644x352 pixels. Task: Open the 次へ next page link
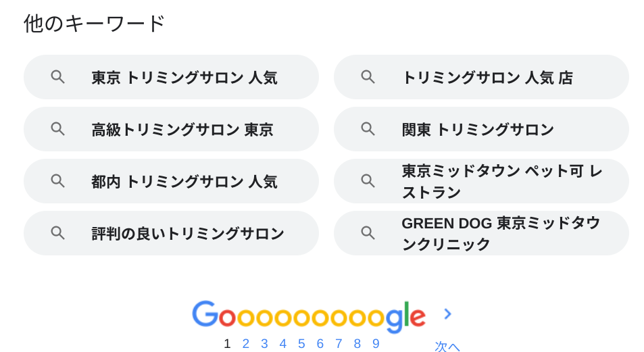(x=447, y=346)
